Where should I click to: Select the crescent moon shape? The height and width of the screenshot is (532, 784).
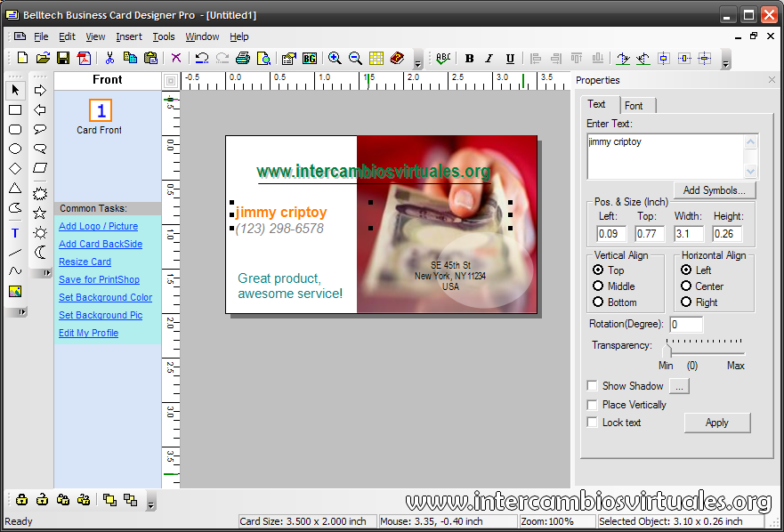click(x=40, y=252)
